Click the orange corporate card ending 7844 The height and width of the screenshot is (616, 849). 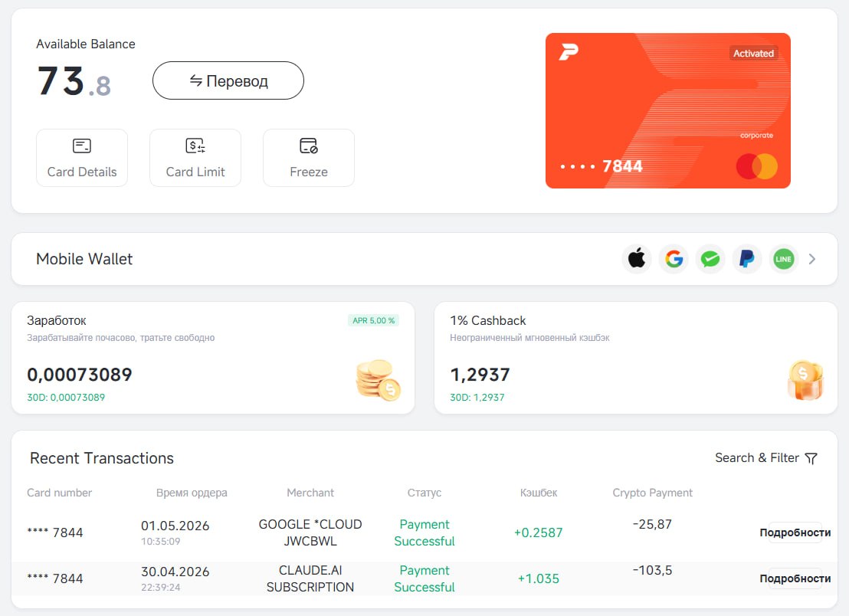(667, 110)
